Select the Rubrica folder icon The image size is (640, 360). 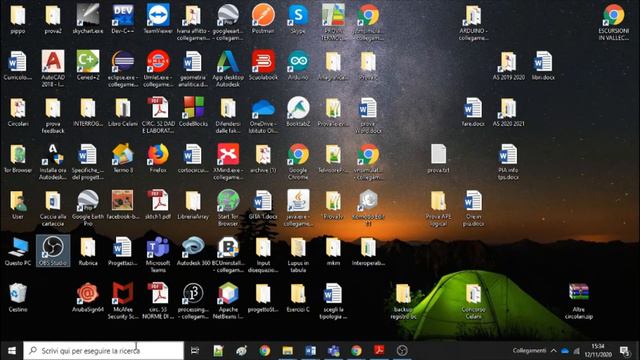88,251
